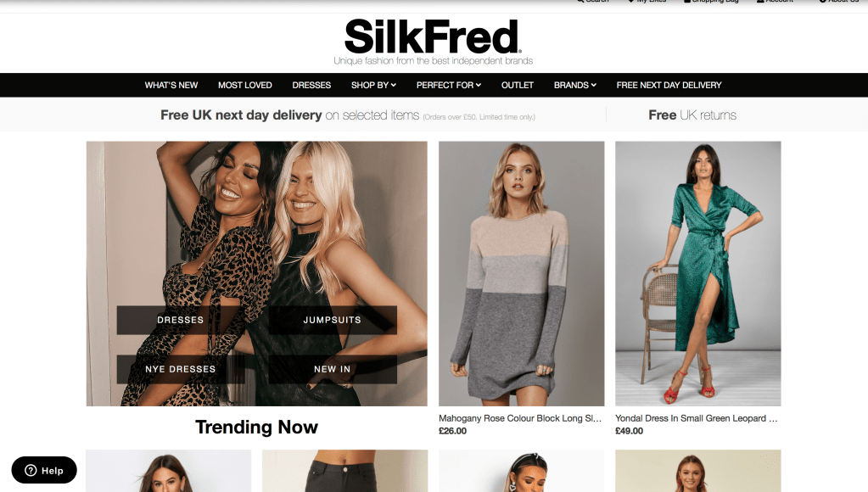The width and height of the screenshot is (868, 492).
Task: Open the Yondal green leopard dress image
Action: [x=698, y=273]
